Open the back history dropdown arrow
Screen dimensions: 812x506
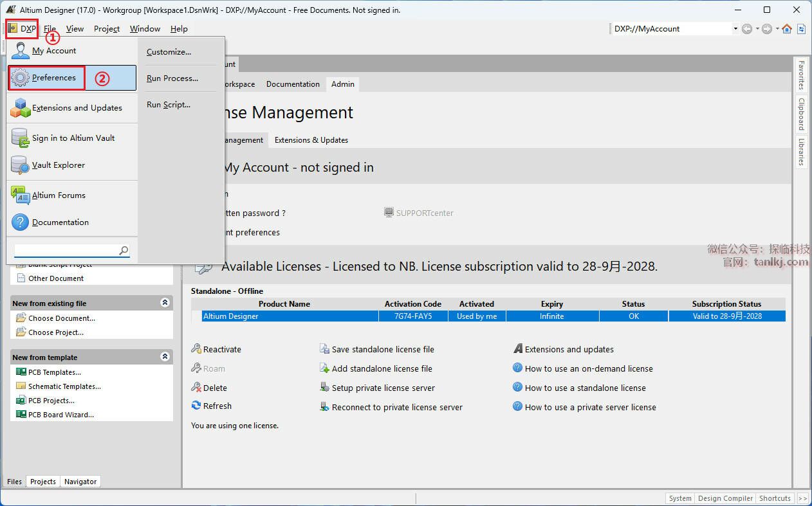(757, 29)
